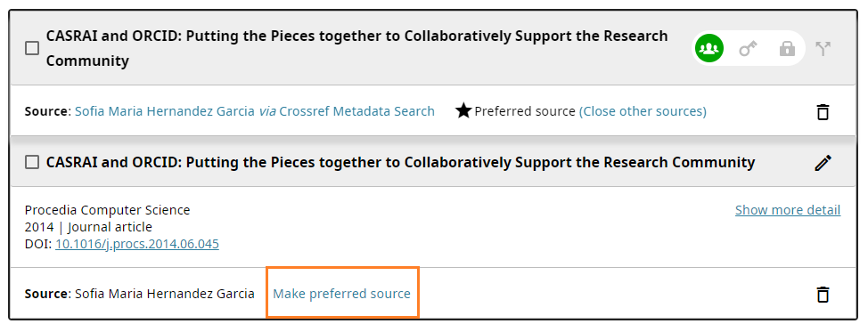Click the star icon next to Preferred source
868x332 pixels.
click(463, 110)
